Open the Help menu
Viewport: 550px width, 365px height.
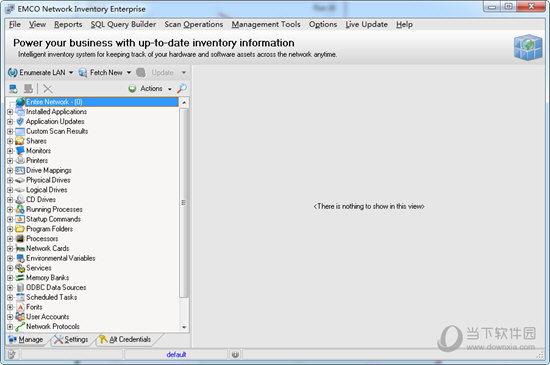click(x=404, y=24)
